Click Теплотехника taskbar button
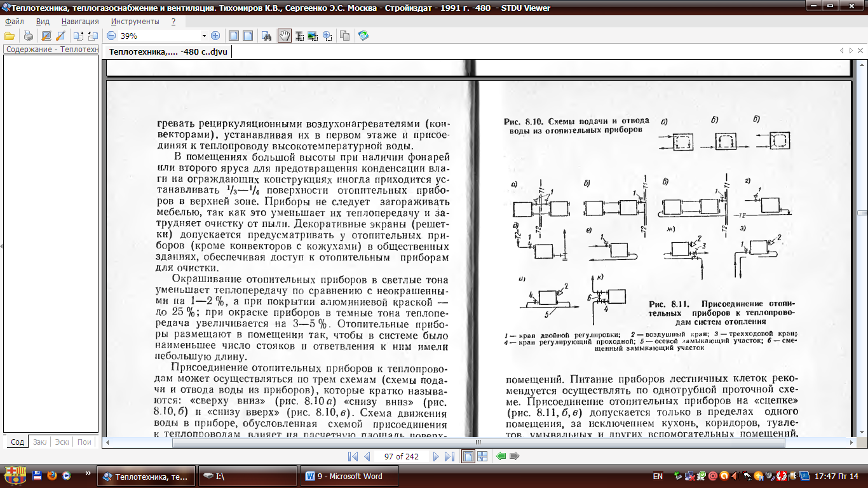The width and height of the screenshot is (868, 488). (x=146, y=475)
